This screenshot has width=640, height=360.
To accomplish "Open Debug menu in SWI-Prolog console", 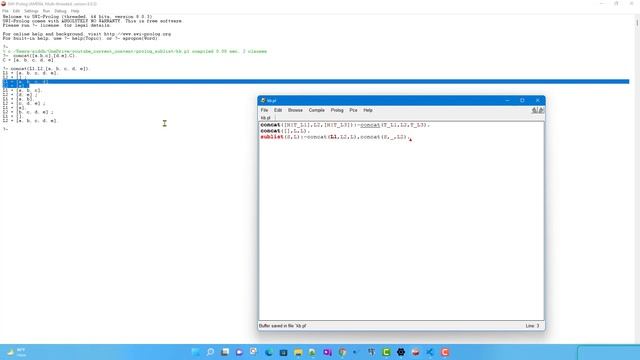I will [60, 11].
